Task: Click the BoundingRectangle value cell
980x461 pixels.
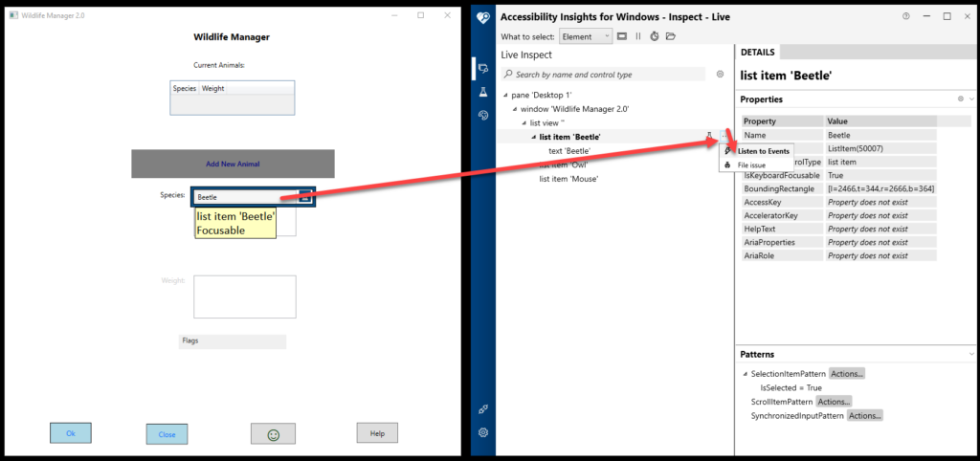Action: pos(880,188)
